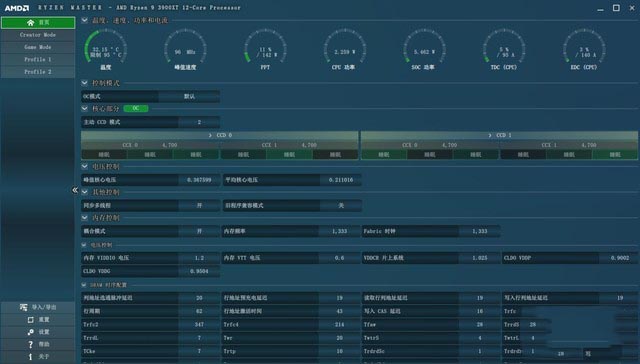Image resolution: width=640 pixels, height=364 pixels.
Task: Click average core voltage value 0.211016
Action: pos(340,180)
